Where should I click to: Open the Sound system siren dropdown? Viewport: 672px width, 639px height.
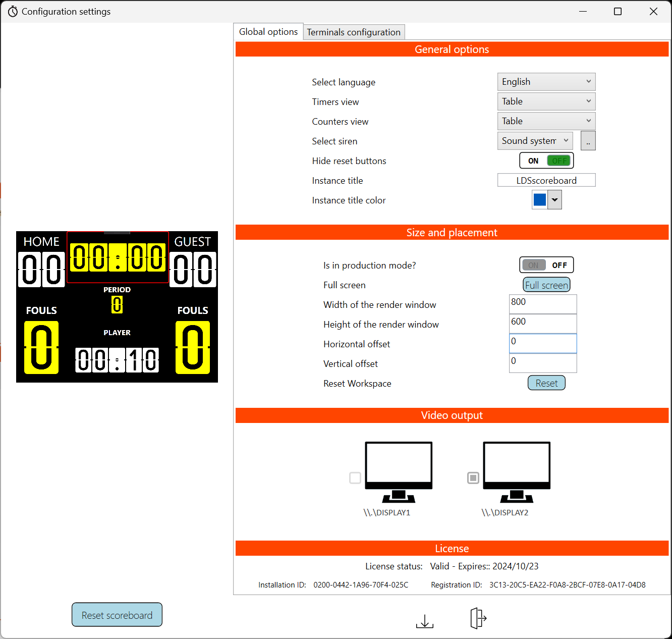coord(535,140)
